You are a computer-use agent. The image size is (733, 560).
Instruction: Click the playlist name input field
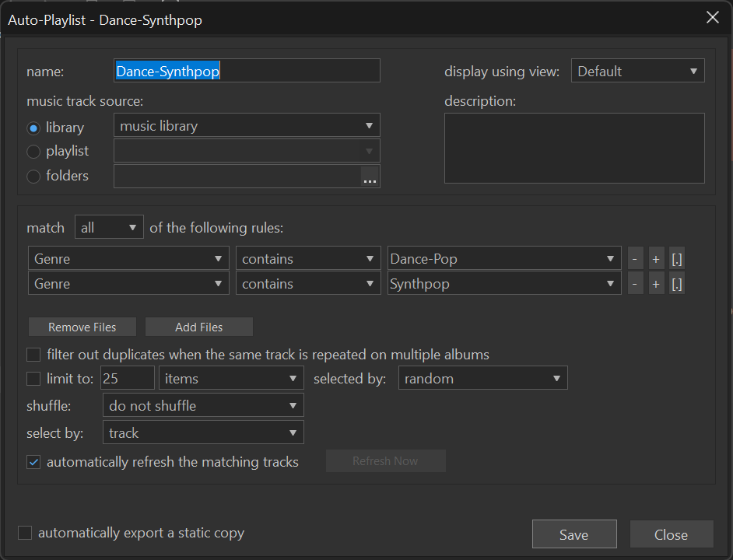[x=247, y=71]
